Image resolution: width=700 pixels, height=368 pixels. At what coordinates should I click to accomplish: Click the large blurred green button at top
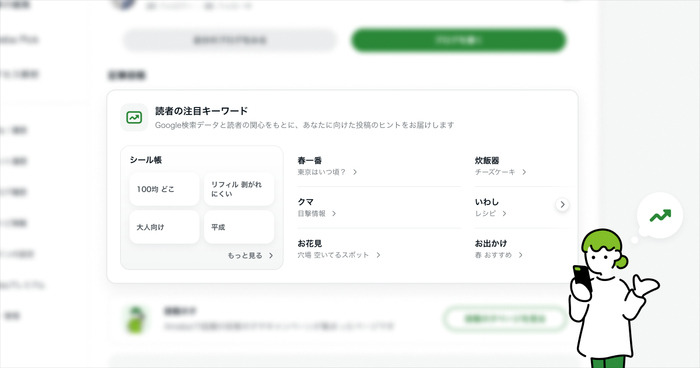click(459, 40)
